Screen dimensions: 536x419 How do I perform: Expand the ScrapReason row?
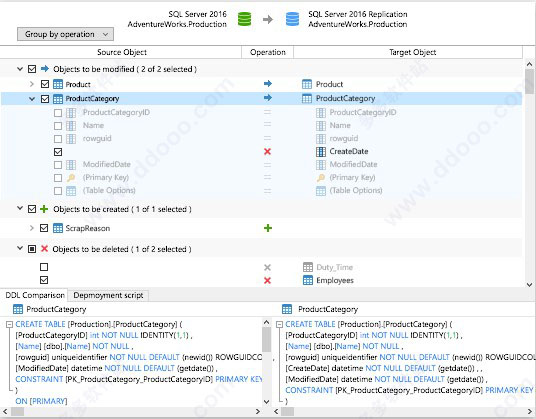click(32, 228)
